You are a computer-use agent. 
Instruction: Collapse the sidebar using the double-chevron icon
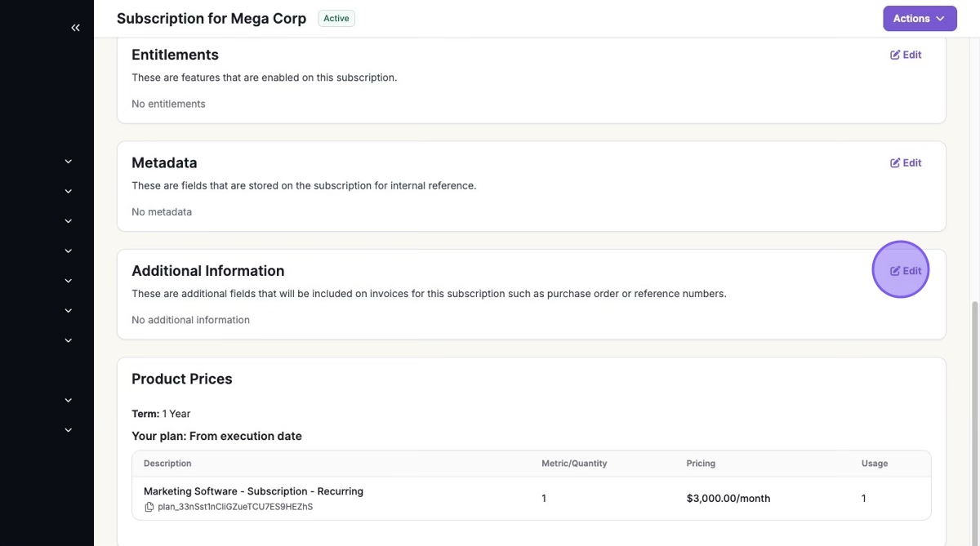(x=75, y=28)
